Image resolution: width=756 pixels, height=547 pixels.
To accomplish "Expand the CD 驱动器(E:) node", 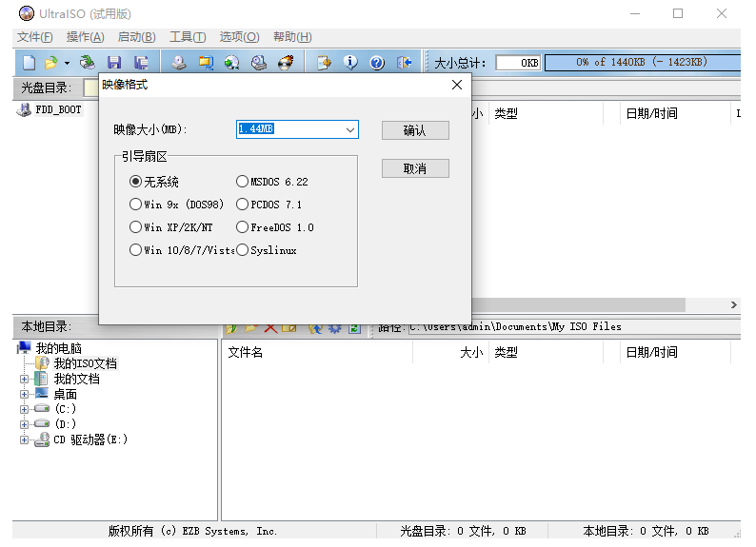I will [x=24, y=440].
